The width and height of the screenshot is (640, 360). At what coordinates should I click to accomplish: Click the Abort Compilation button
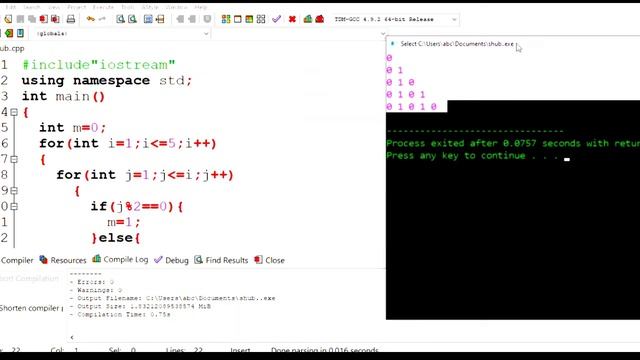(x=29, y=278)
